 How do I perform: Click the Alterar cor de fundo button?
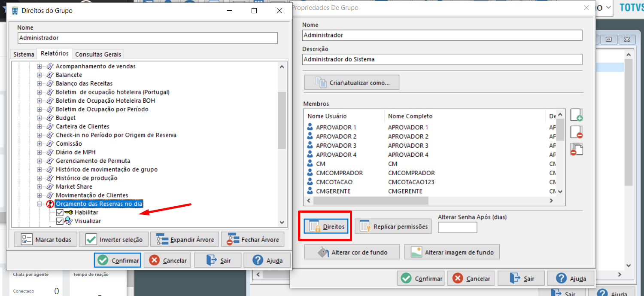point(352,252)
